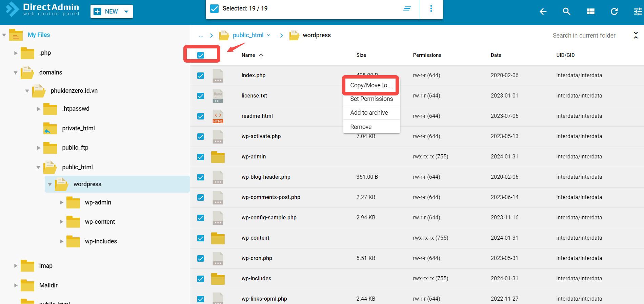Open the wp-config-sample.php file name
The width and height of the screenshot is (644, 304).
tap(269, 218)
